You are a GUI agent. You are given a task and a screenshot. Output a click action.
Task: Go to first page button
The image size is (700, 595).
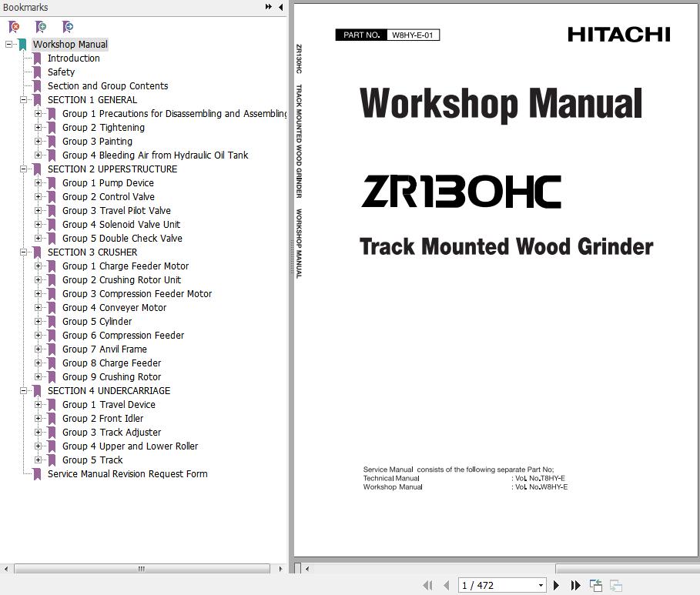(x=427, y=585)
